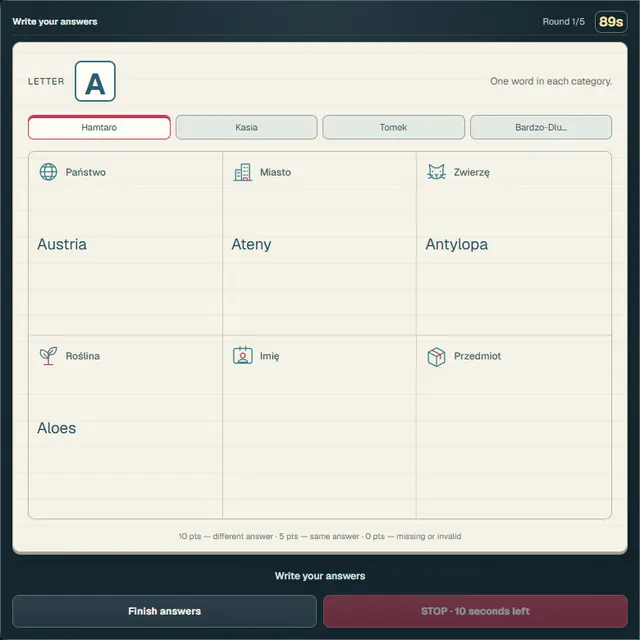Click the Roślina category label

pos(83,356)
